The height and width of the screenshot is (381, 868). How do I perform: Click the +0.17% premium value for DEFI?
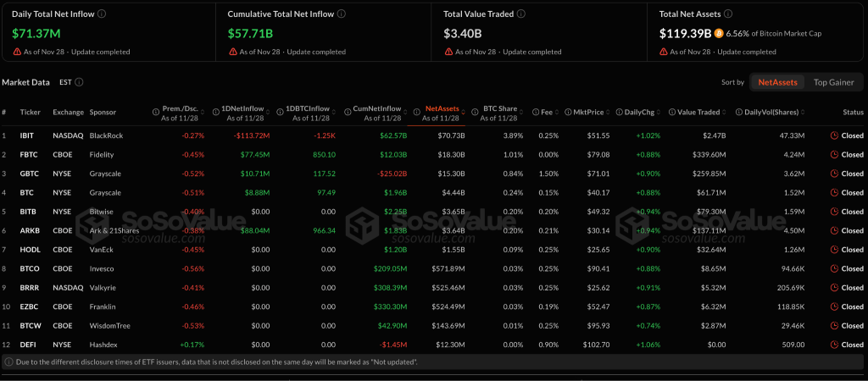pyautogui.click(x=192, y=345)
